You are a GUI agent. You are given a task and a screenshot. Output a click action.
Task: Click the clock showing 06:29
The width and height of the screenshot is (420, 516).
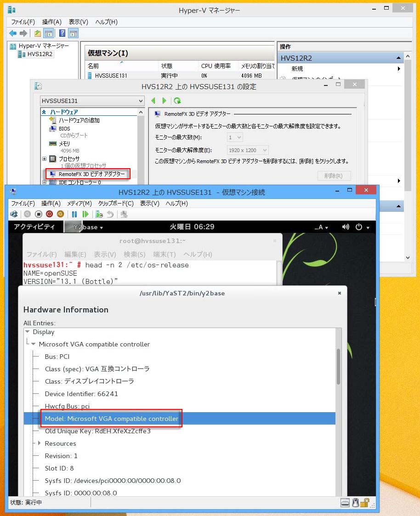192,227
